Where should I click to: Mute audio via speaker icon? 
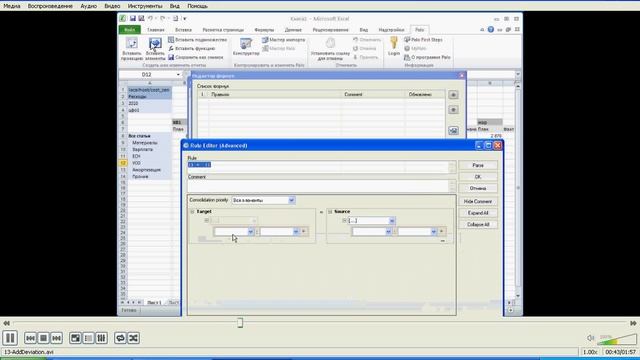pyautogui.click(x=591, y=338)
